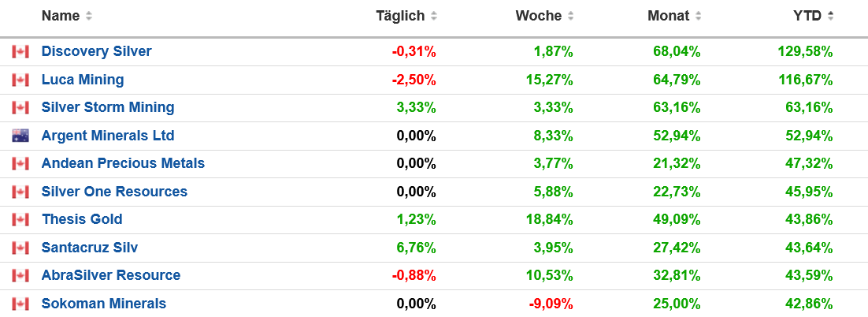The height and width of the screenshot is (317, 868).
Task: Toggle YTD column sort order
Action: [x=831, y=17]
